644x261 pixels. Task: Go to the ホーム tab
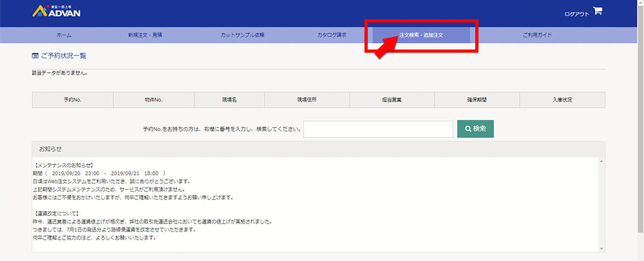point(64,35)
